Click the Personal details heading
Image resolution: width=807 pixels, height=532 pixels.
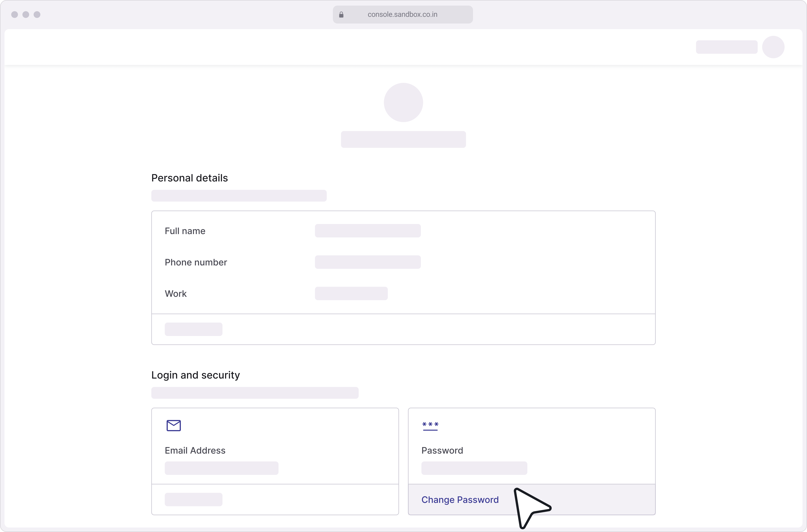tap(189, 178)
